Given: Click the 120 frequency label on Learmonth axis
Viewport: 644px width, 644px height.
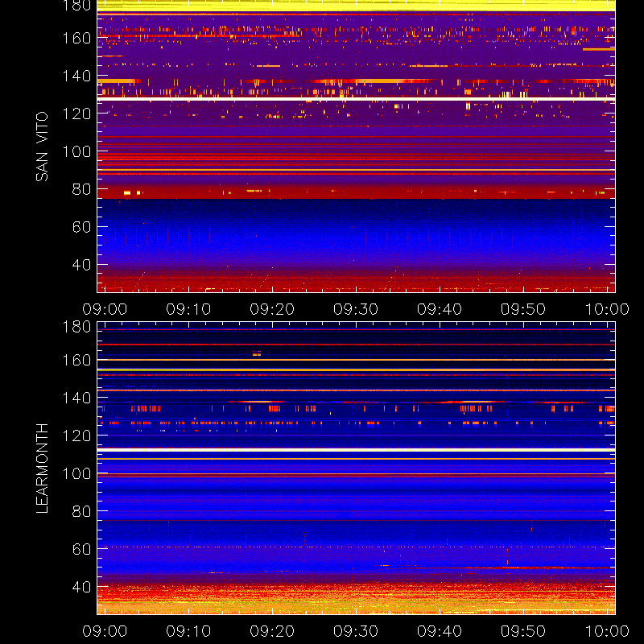Looking at the screenshot, I should coord(76,436).
